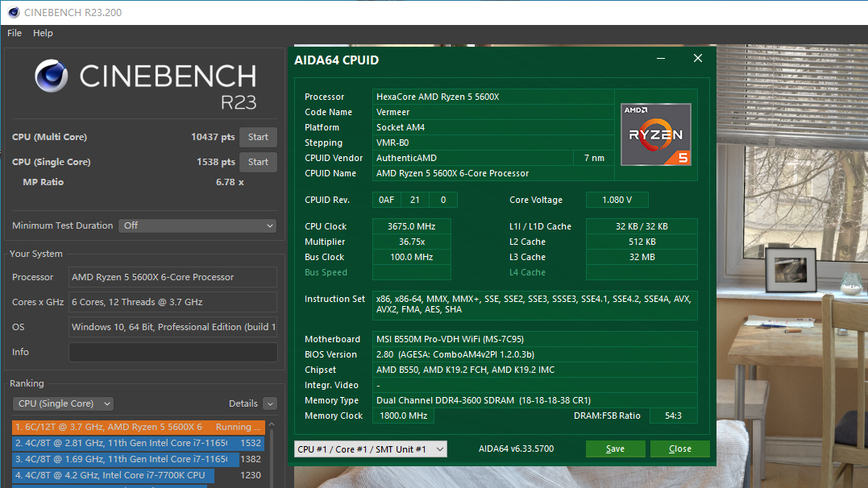
Task: Click the MSI B550M Pro-VDH WiFi motherboard value
Action: click(534, 339)
